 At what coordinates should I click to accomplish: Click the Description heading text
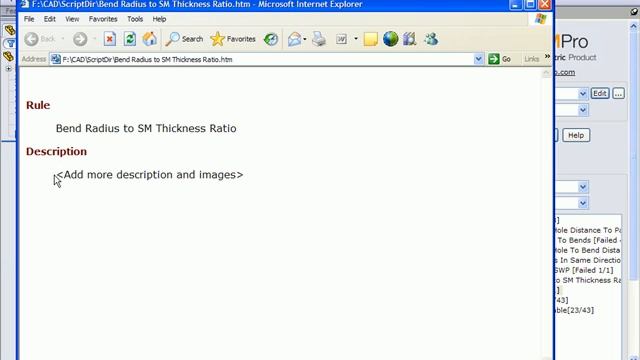point(56,151)
